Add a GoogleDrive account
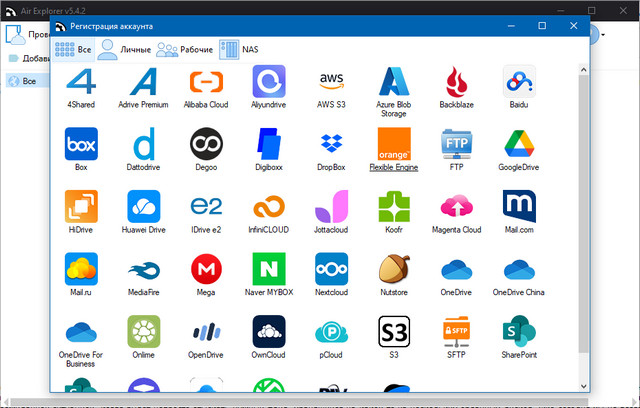This screenshot has width=640, height=408. [x=519, y=144]
